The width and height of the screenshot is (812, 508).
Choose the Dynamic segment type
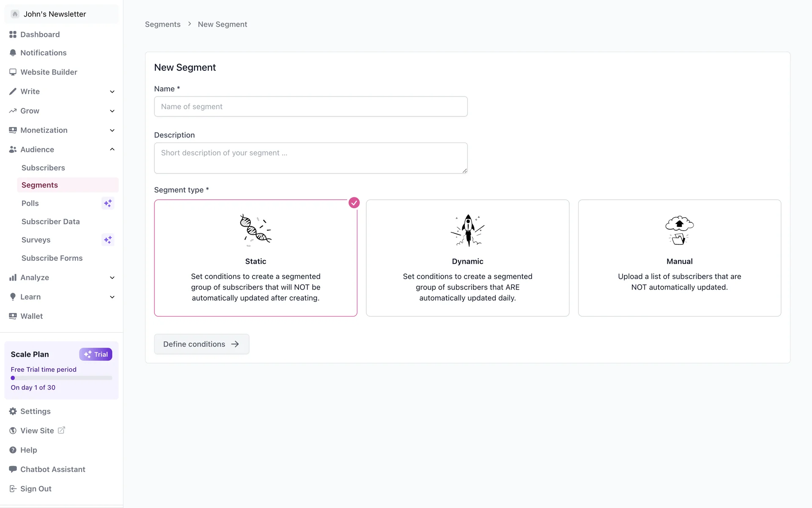pyautogui.click(x=467, y=258)
